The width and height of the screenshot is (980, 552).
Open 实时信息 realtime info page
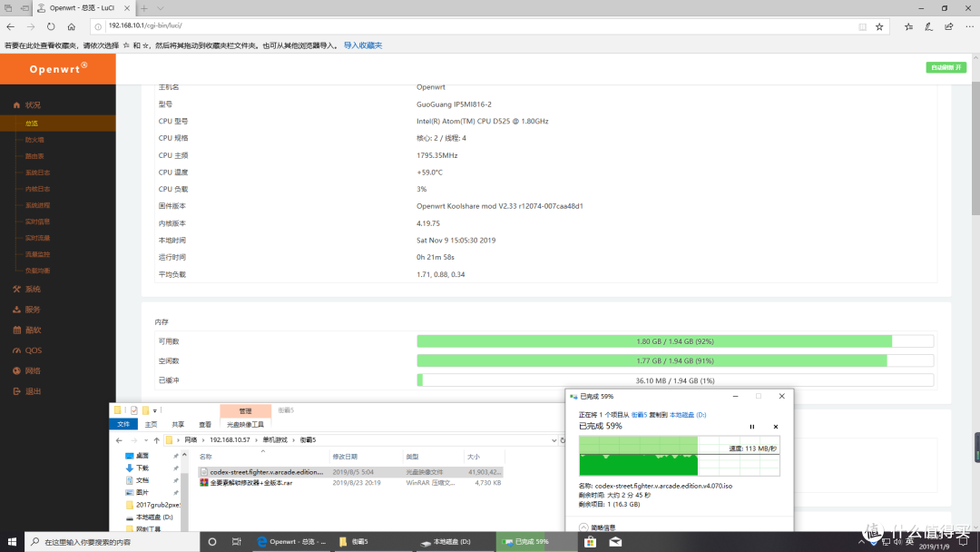point(37,222)
